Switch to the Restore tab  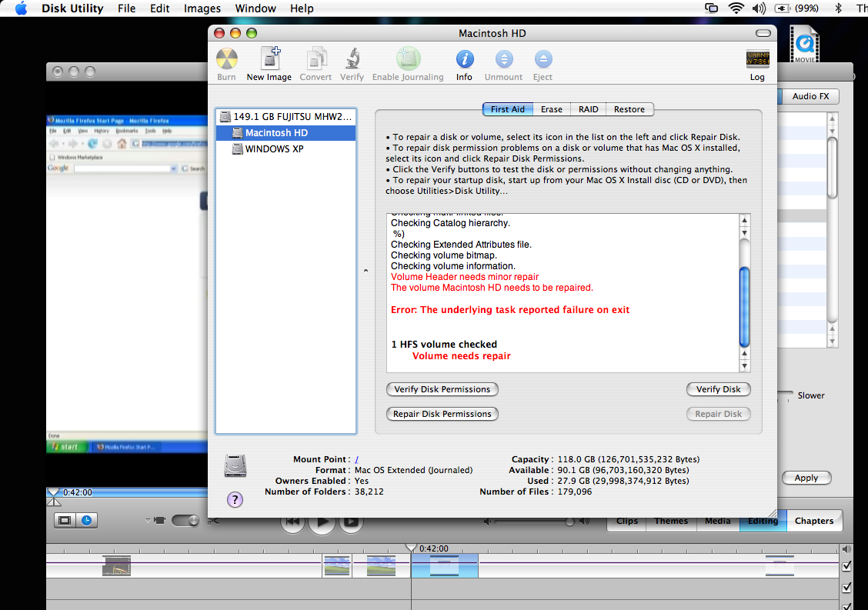click(x=629, y=109)
